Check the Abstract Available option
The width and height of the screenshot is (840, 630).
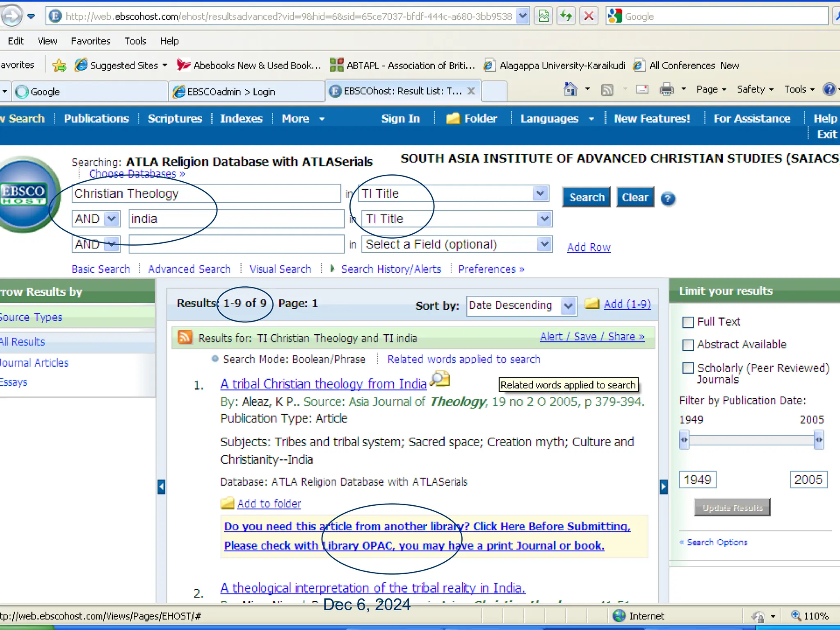pyautogui.click(x=688, y=345)
